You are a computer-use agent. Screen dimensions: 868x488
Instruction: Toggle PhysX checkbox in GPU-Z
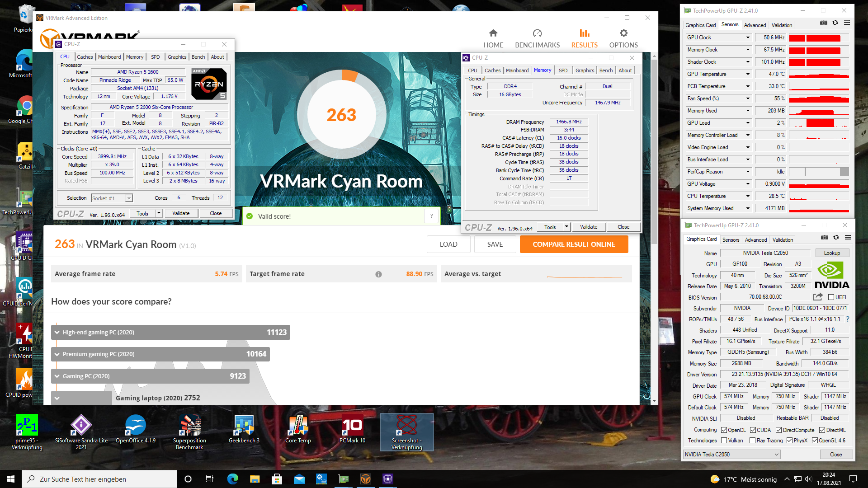[789, 440]
